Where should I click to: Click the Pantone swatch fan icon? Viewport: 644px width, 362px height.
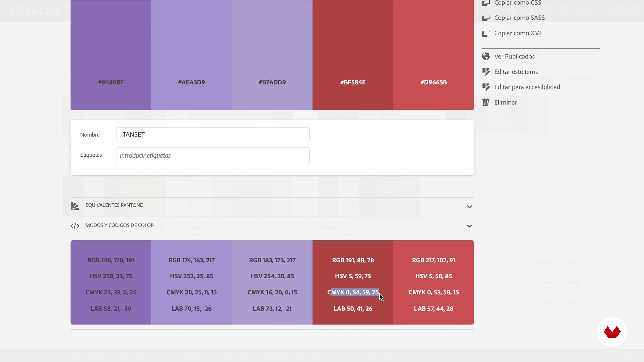75,206
